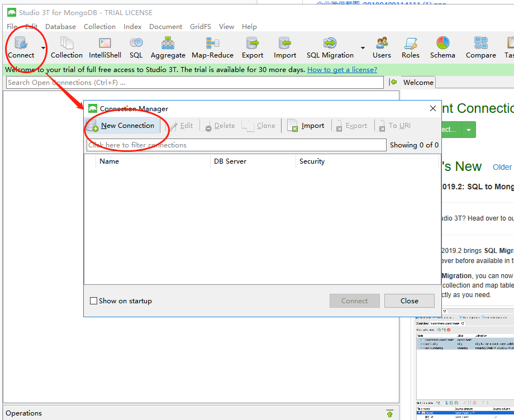This screenshot has width=514, height=420.
Task: Open the View menu
Action: point(226,27)
